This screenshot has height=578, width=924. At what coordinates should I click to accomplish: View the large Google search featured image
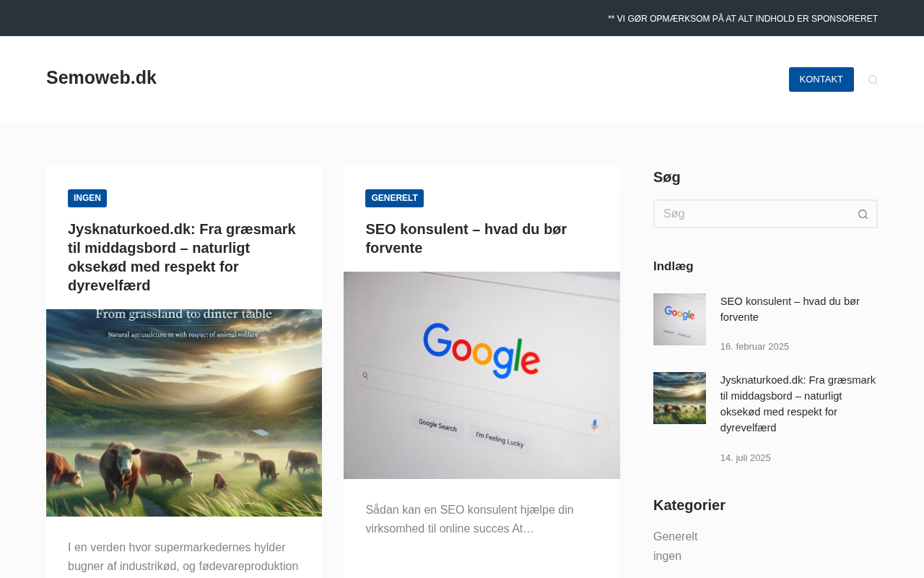tap(481, 375)
